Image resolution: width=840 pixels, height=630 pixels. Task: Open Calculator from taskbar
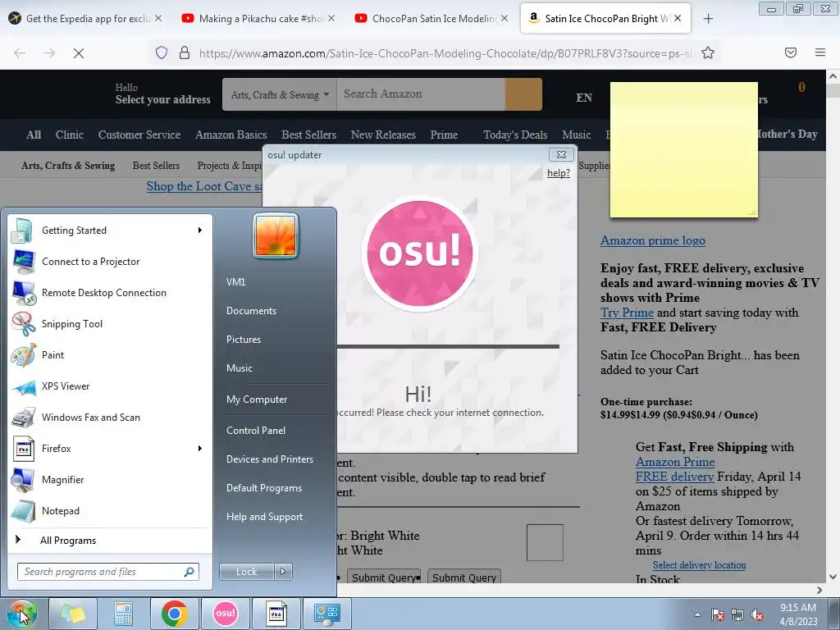pos(123,614)
